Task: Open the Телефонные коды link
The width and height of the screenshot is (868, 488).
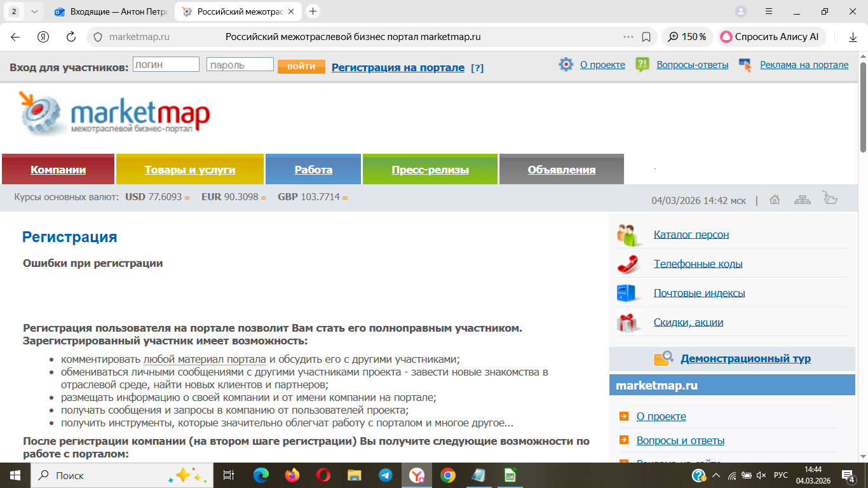Action: (698, 264)
